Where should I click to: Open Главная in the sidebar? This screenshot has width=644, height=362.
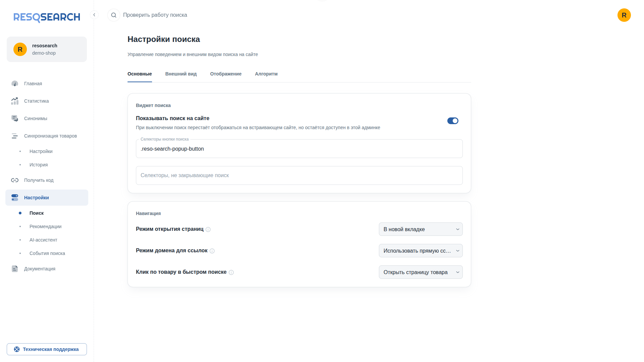(x=47, y=84)
